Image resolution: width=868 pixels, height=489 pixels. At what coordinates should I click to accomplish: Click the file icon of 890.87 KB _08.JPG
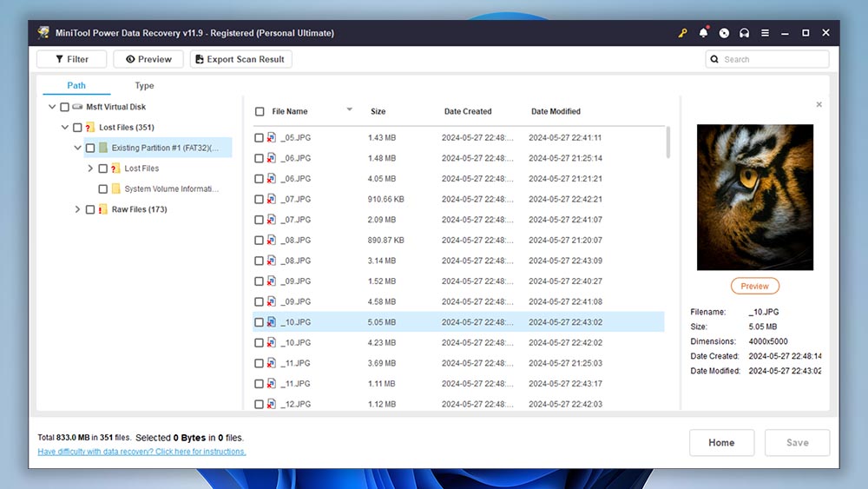pos(271,240)
